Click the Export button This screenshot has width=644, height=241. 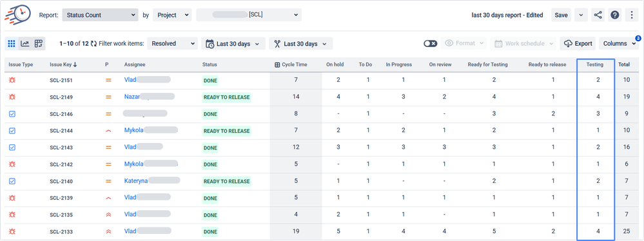point(578,44)
